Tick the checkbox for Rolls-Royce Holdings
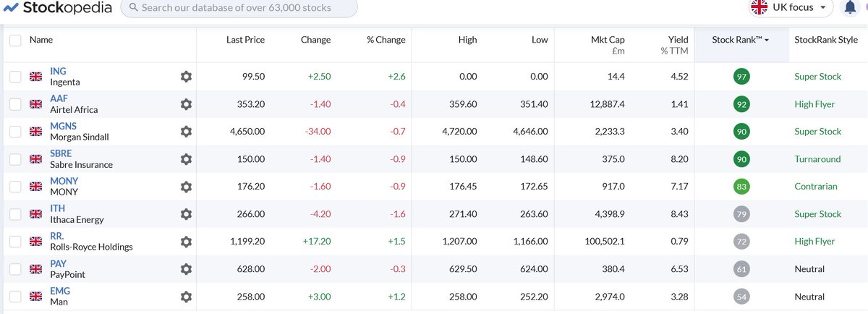This screenshot has height=314, width=868. [x=15, y=242]
